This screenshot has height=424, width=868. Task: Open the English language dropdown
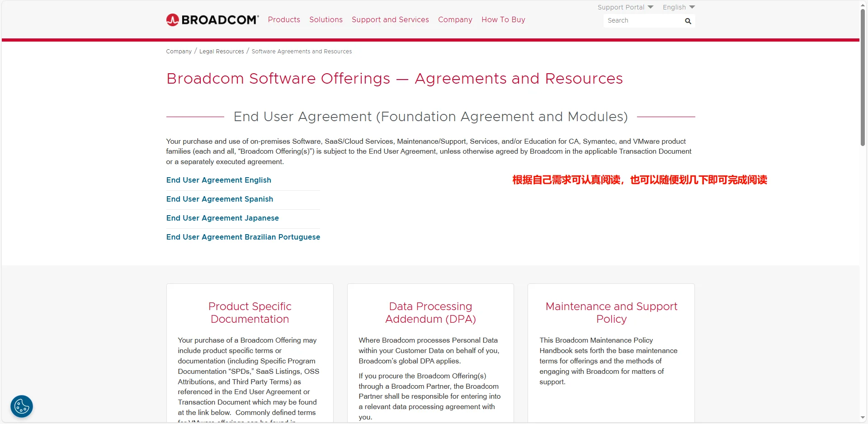click(x=678, y=7)
